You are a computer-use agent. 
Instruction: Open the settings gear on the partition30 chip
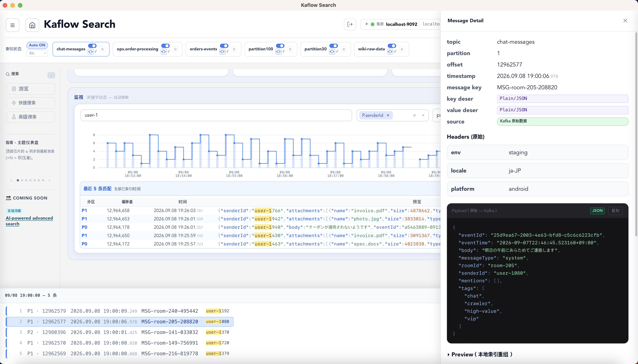344,49
